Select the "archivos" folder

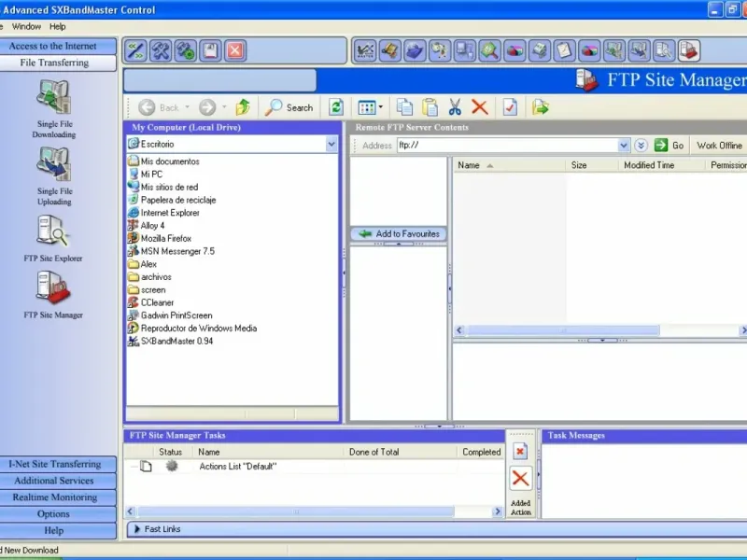point(149,277)
